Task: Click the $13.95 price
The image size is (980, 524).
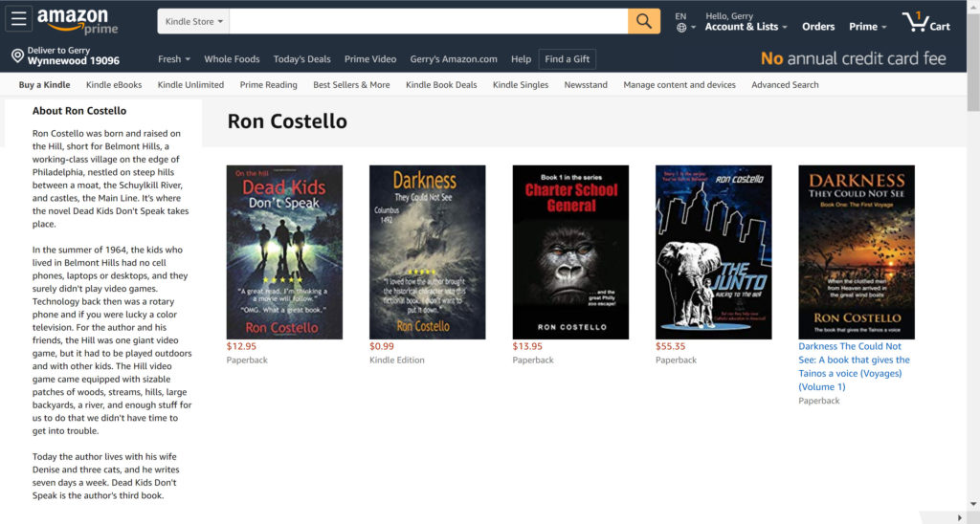Action: (x=527, y=347)
